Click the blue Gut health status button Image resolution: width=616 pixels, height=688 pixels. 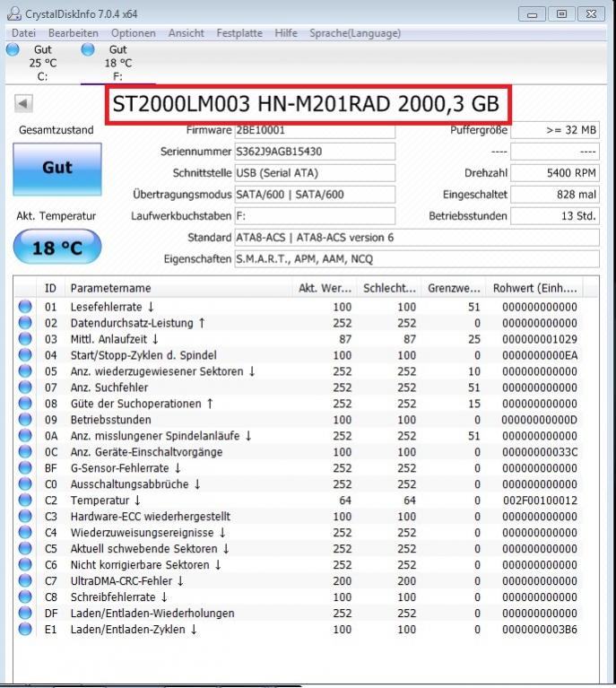tap(57, 169)
